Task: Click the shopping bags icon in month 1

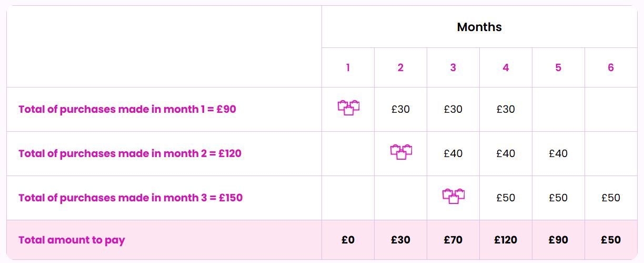Action: [348, 108]
